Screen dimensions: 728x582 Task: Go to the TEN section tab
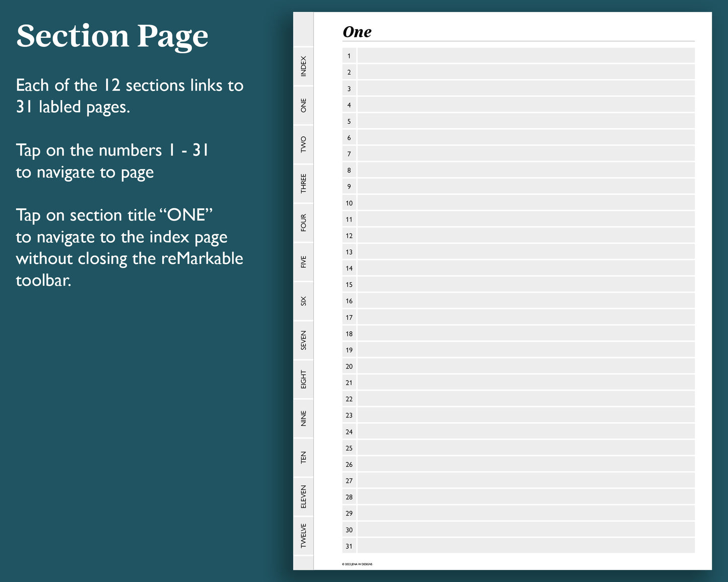(x=303, y=458)
